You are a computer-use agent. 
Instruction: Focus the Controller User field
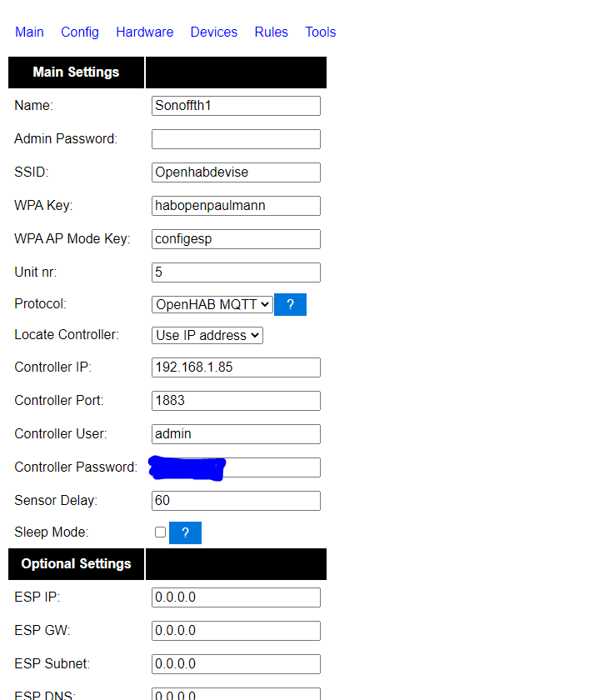pyautogui.click(x=236, y=434)
